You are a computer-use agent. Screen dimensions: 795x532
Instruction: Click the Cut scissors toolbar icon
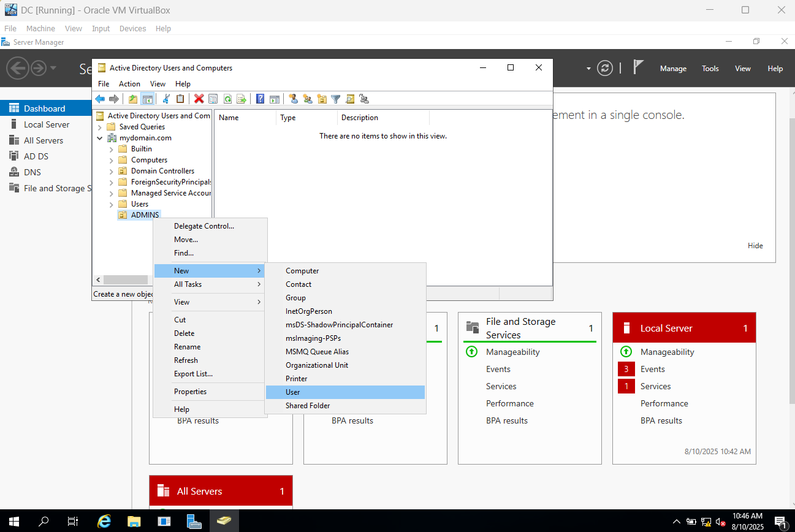[x=166, y=99]
